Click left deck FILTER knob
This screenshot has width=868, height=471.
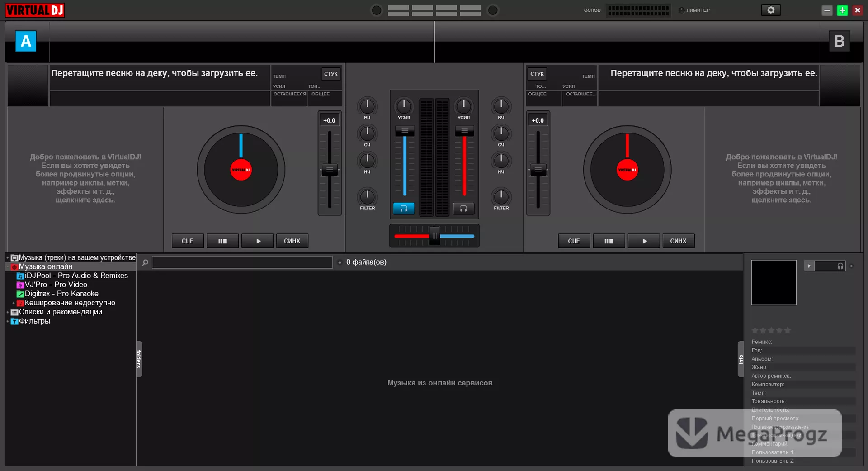(367, 196)
